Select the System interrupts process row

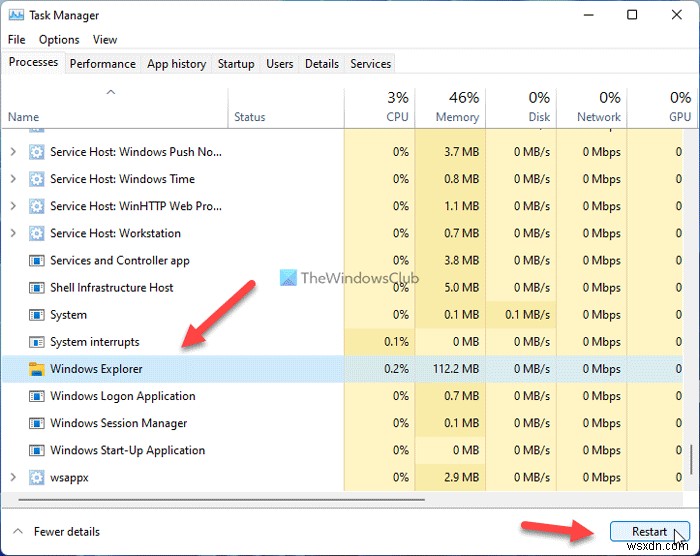(342, 342)
